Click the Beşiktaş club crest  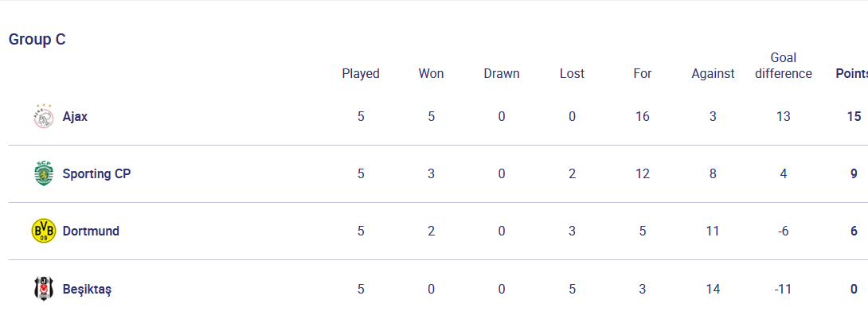43,289
